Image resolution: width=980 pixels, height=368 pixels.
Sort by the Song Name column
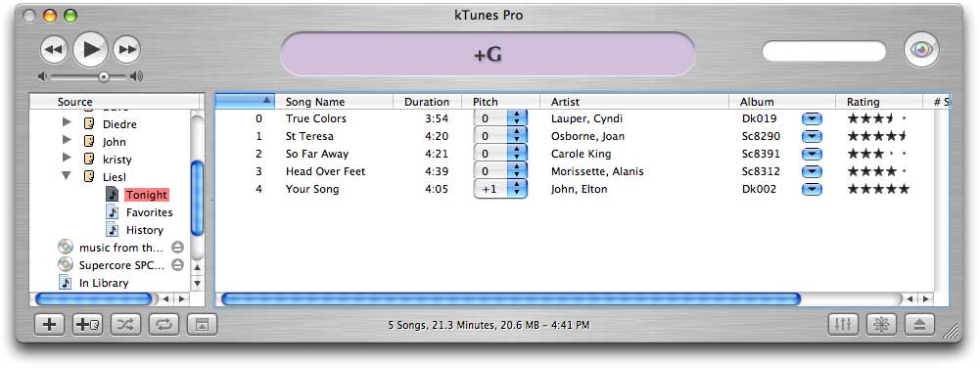click(335, 101)
